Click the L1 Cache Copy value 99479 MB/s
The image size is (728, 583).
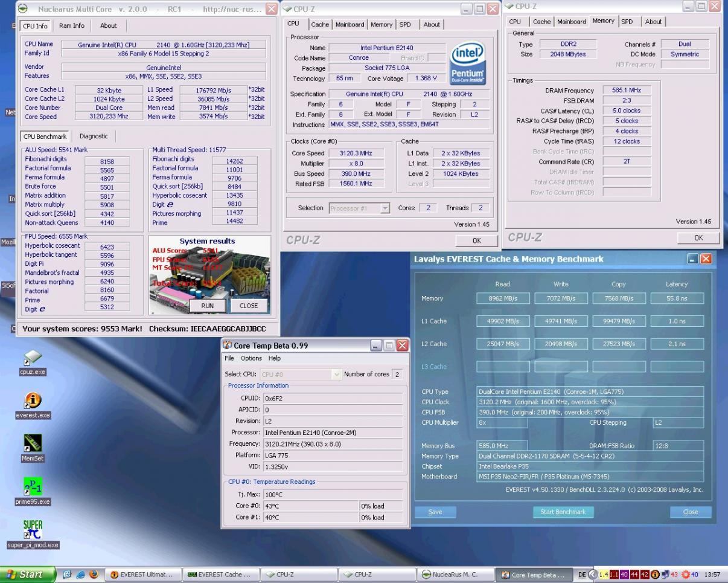point(619,321)
